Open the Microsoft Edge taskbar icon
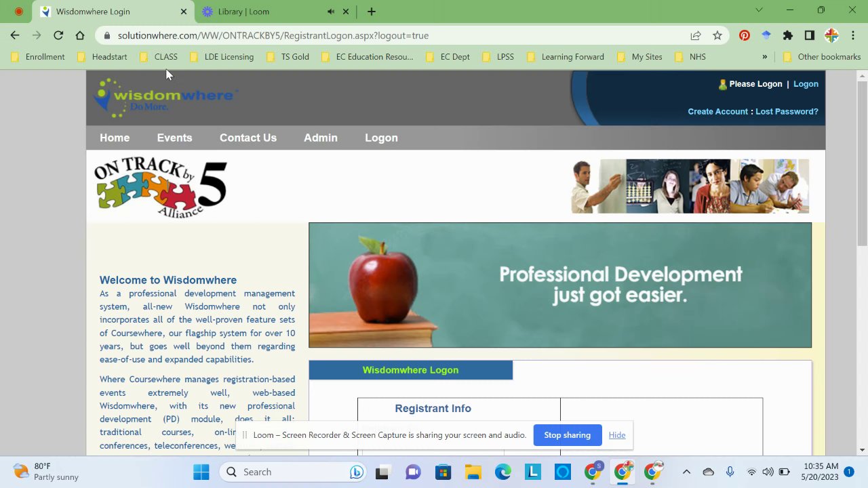 click(502, 472)
